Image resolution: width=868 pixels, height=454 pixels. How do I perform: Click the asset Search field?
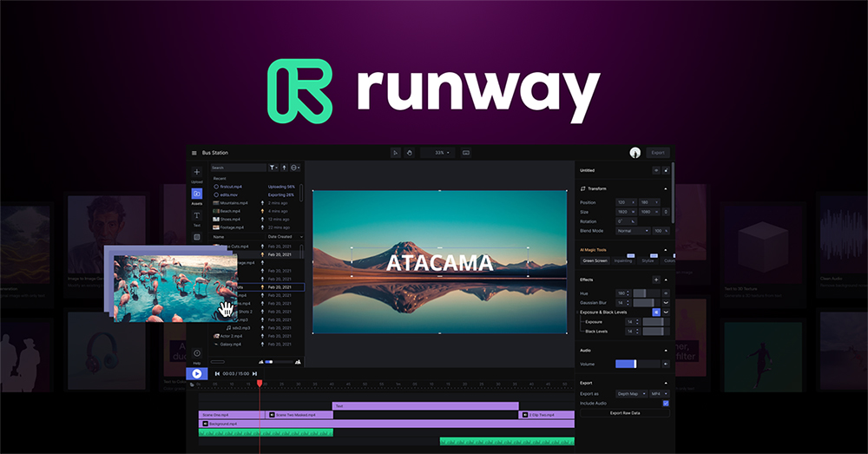pos(239,168)
